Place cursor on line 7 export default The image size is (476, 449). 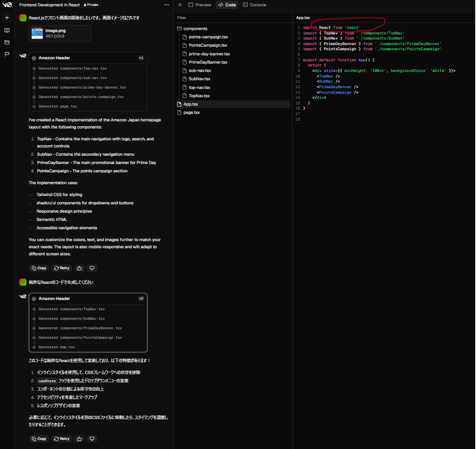(x=339, y=60)
